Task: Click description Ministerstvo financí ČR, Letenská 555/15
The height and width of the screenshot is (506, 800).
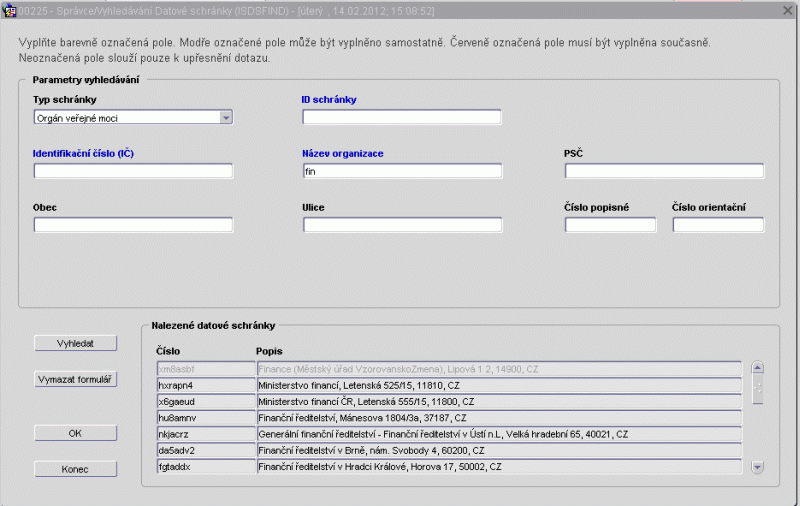Action: click(499, 401)
